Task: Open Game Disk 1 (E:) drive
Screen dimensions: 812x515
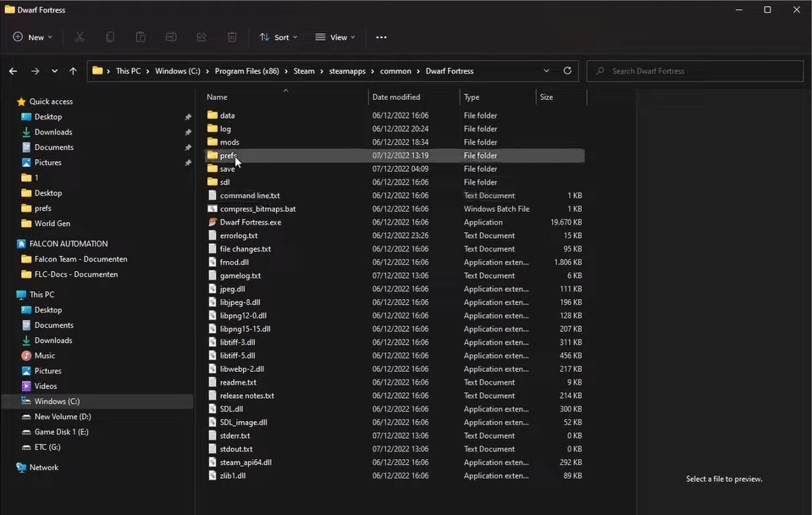Action: (x=61, y=432)
